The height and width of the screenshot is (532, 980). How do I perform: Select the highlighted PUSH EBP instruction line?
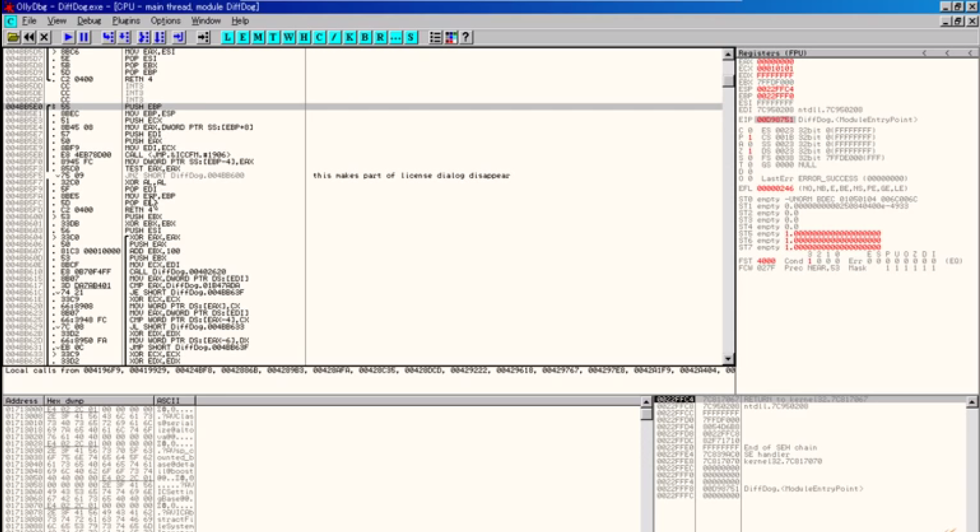(362, 106)
